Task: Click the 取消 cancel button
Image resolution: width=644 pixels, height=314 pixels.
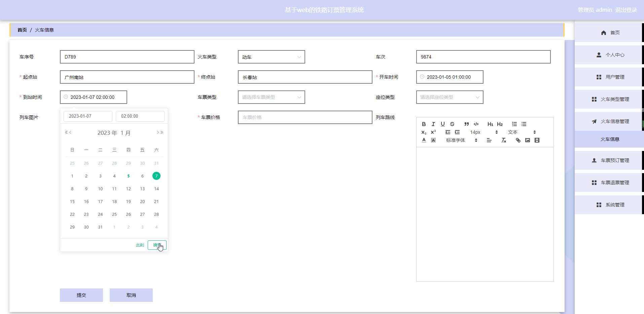Action: point(131,295)
